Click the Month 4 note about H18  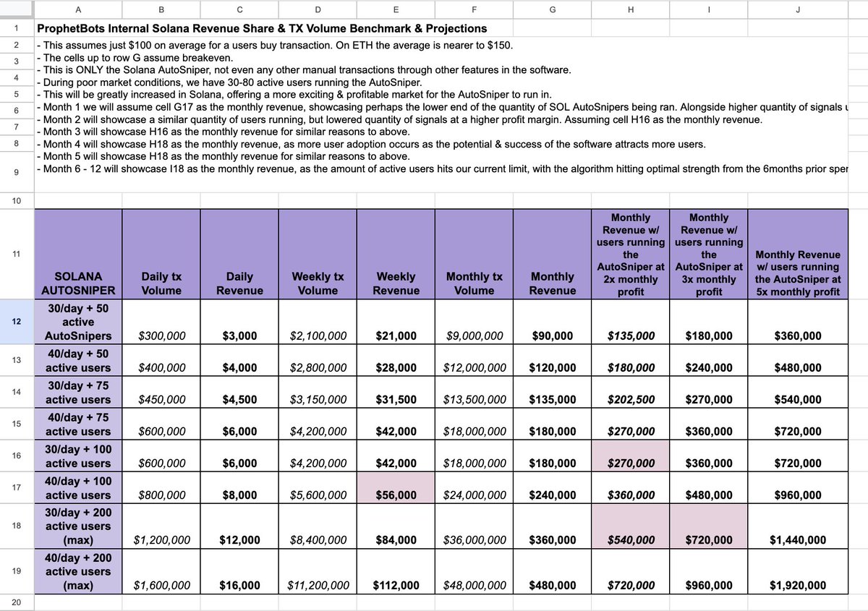coord(370,144)
